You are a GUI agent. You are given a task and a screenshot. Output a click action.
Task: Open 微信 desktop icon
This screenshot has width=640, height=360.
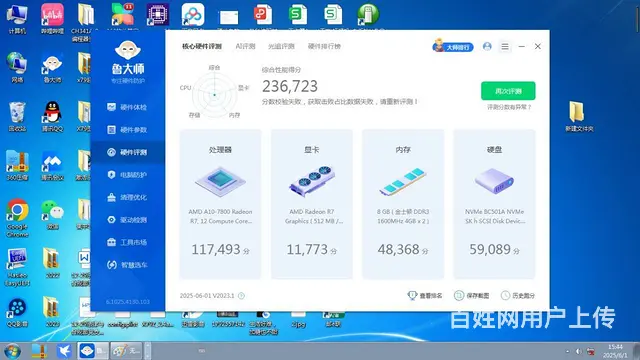pyautogui.click(x=52, y=214)
